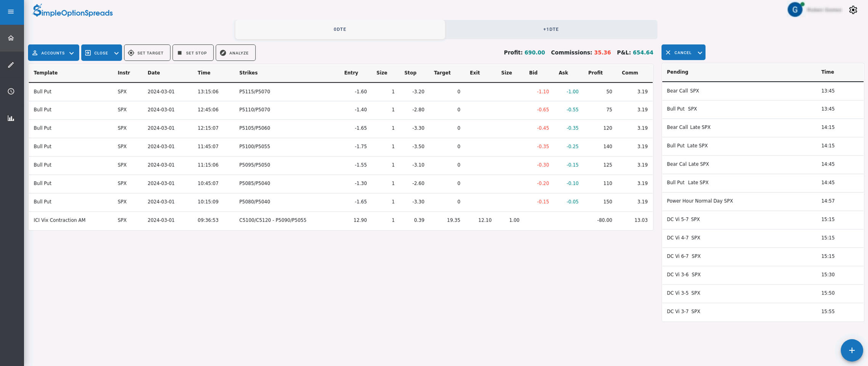Open the clock history sidebar icon
868x366 pixels.
point(11,92)
